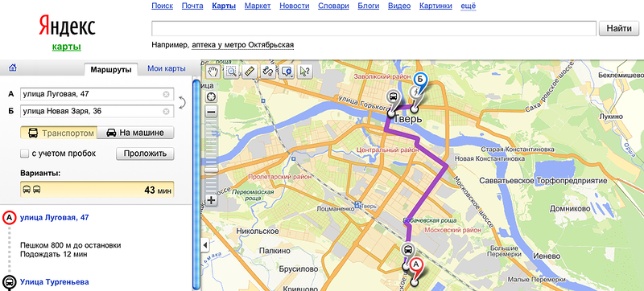Click the Найти search button
Viewport: 644px width, 291px height.
619,29
